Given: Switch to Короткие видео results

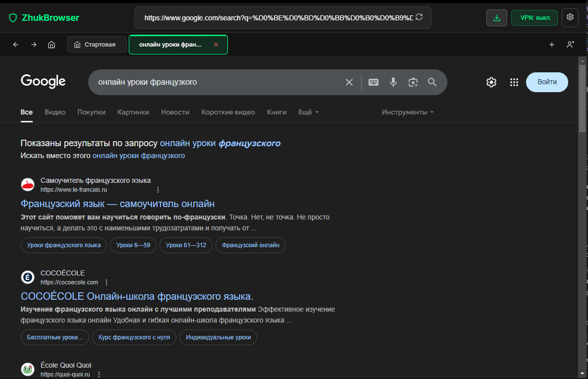Looking at the screenshot, I should point(228,112).
